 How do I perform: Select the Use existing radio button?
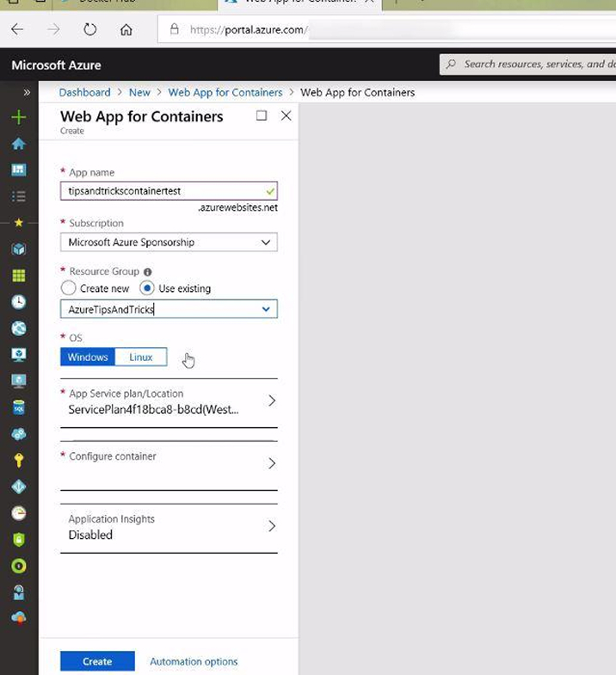tap(146, 288)
